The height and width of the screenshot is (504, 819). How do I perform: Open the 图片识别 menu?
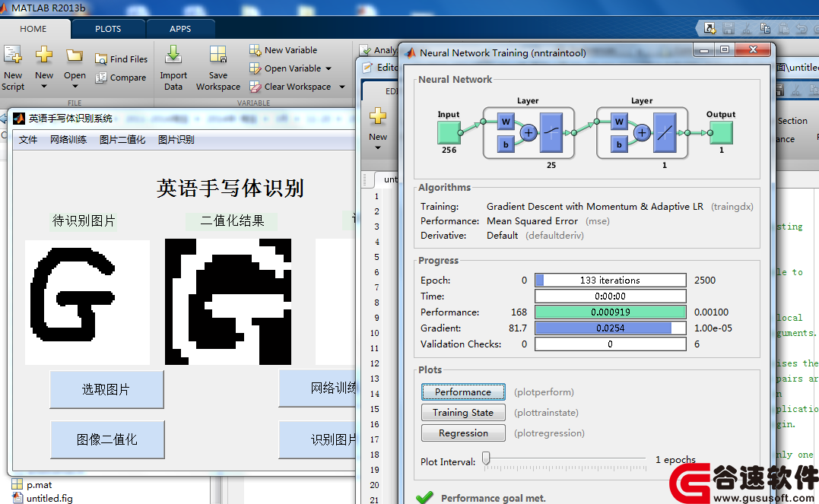click(176, 139)
